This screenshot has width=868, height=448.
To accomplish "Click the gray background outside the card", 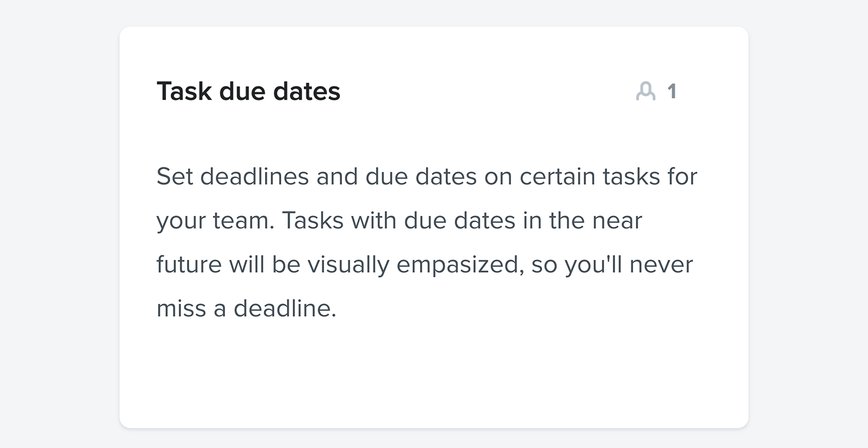I will [58, 232].
